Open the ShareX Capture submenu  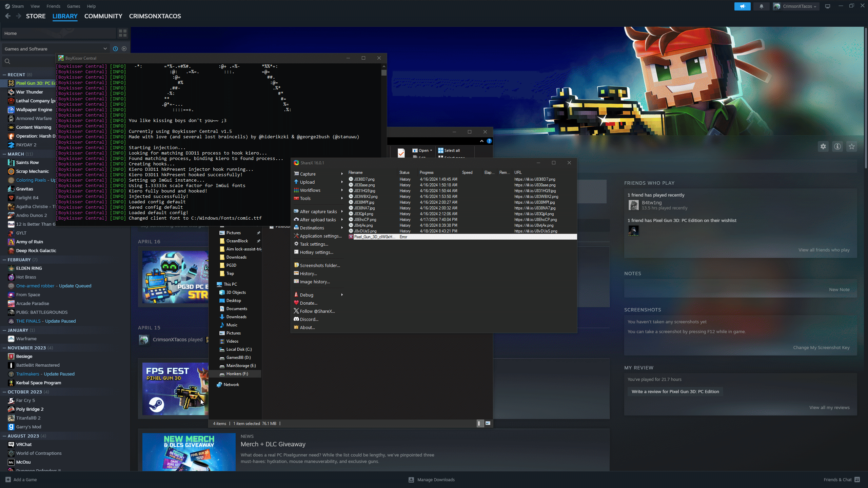(308, 174)
